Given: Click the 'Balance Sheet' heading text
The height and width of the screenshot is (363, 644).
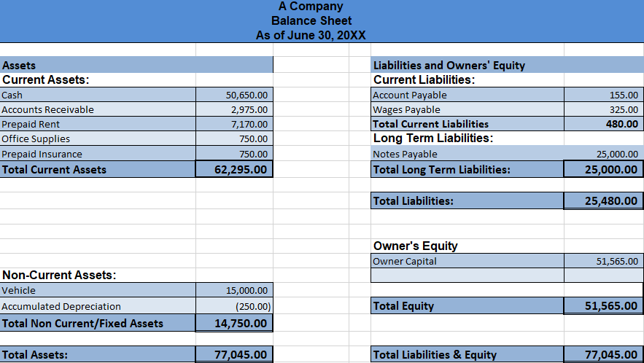Looking at the screenshot, I should pos(311,20).
